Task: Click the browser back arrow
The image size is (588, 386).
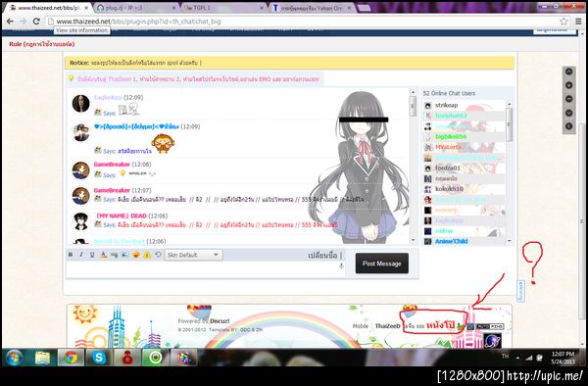Action: click(10, 22)
